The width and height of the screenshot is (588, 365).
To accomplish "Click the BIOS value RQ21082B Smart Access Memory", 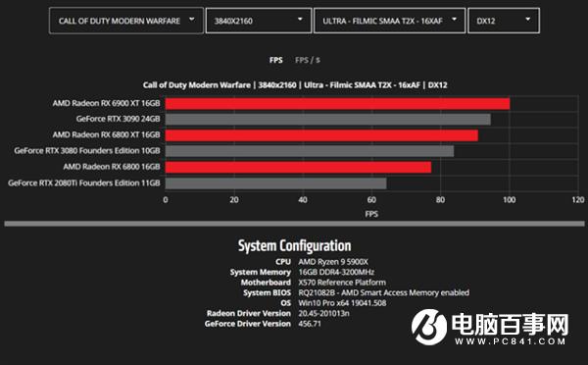I will click(383, 292).
